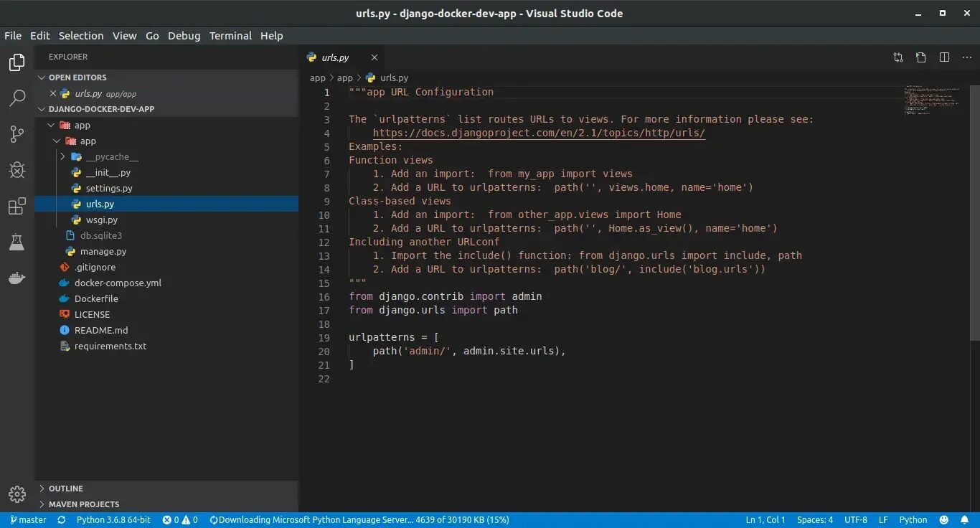Close the urls.py editor tab
This screenshot has width=980, height=528.
pos(374,57)
